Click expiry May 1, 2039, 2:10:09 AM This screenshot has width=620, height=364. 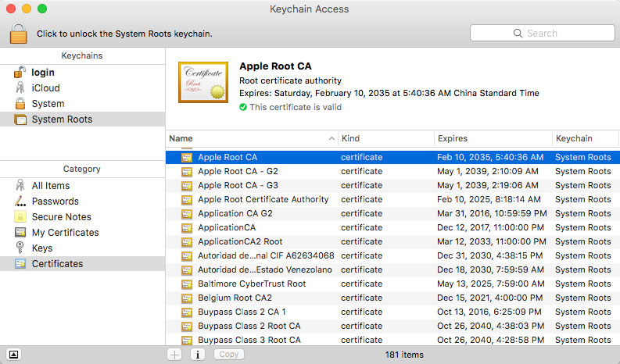(x=488, y=171)
